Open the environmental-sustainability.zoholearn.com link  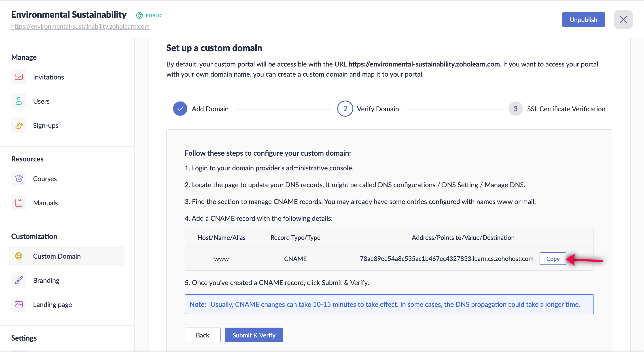click(80, 27)
